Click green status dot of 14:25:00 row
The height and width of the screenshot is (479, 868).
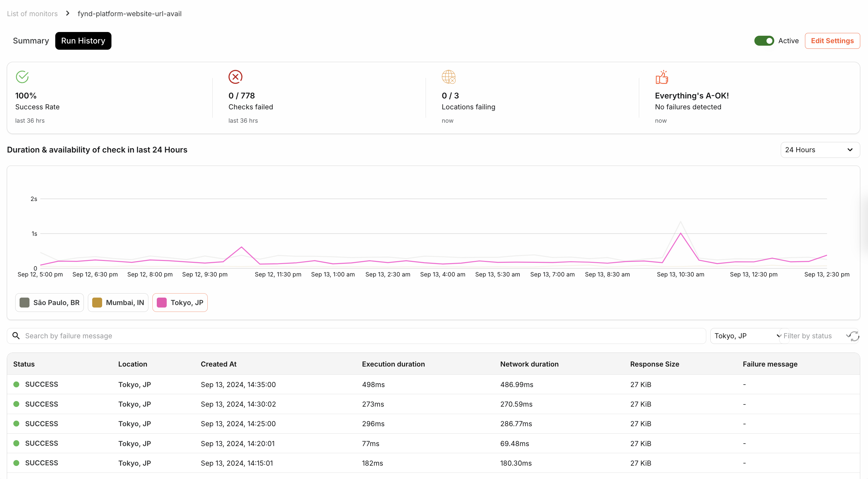[16, 423]
